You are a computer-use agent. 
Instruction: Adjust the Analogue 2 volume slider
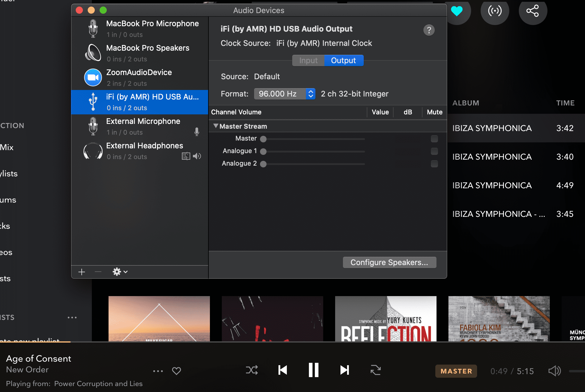point(312,164)
